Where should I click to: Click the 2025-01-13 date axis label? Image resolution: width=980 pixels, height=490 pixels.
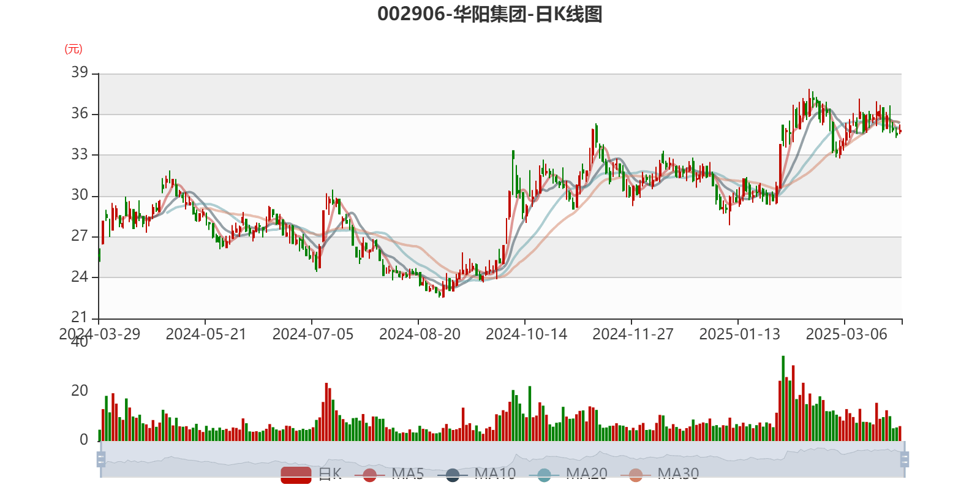739,334
